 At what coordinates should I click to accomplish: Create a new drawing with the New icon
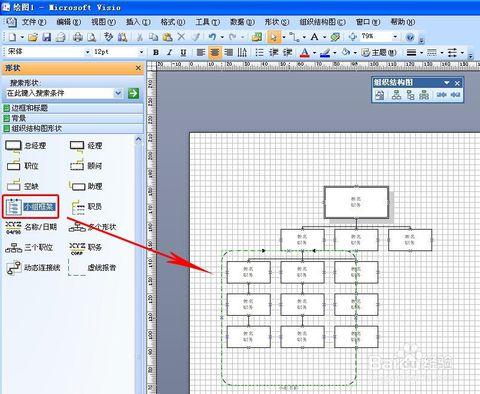(13, 37)
